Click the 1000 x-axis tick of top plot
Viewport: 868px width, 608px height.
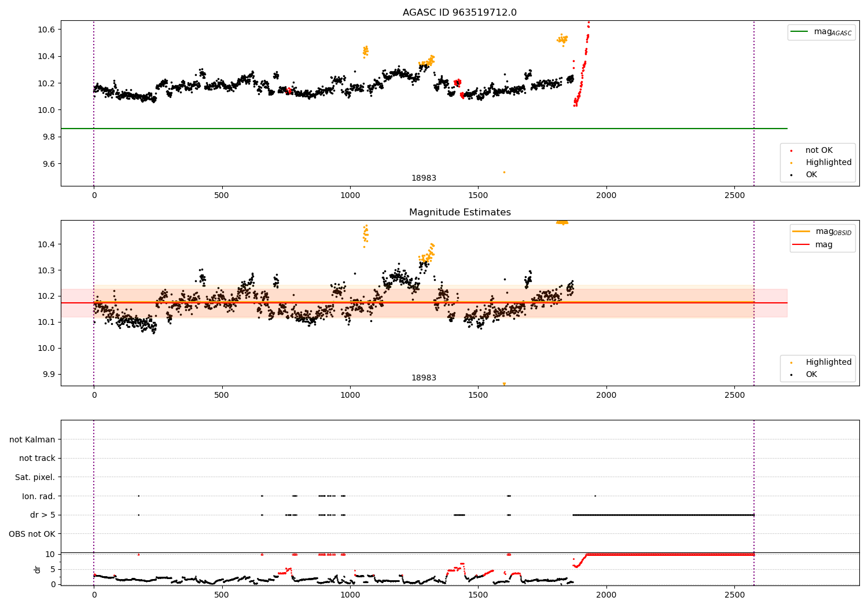click(x=350, y=196)
